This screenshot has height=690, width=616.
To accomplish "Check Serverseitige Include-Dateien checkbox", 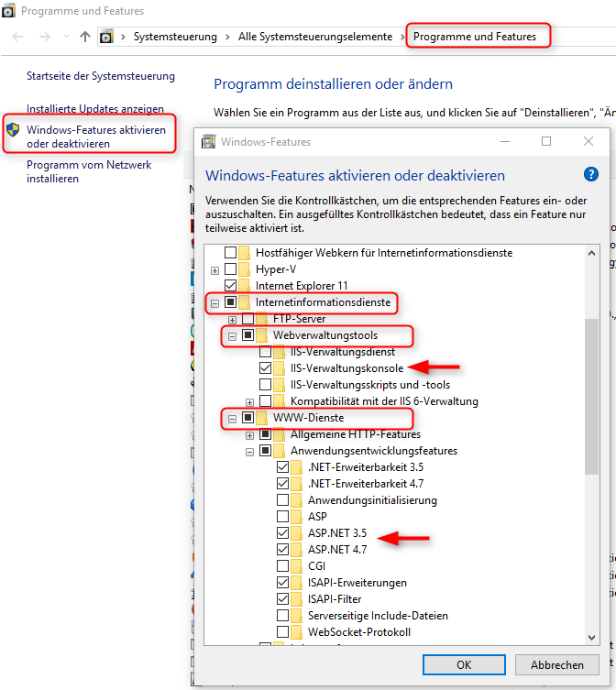I will [282, 615].
